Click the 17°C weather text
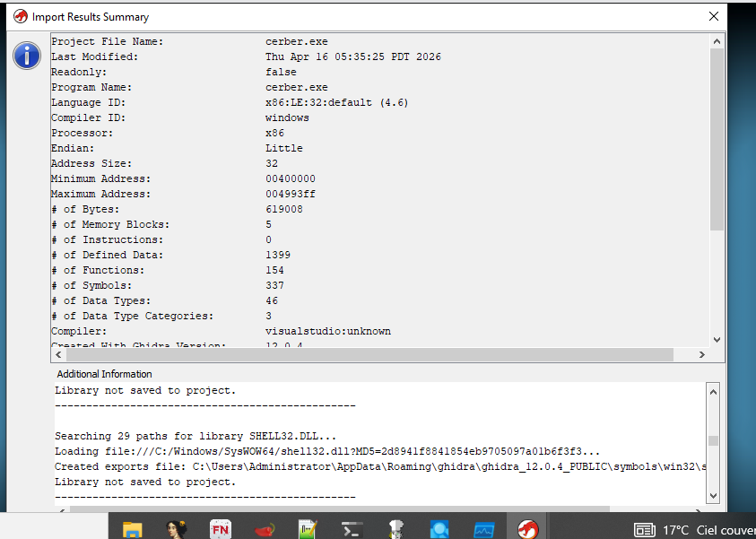This screenshot has height=539, width=756. coord(676,530)
